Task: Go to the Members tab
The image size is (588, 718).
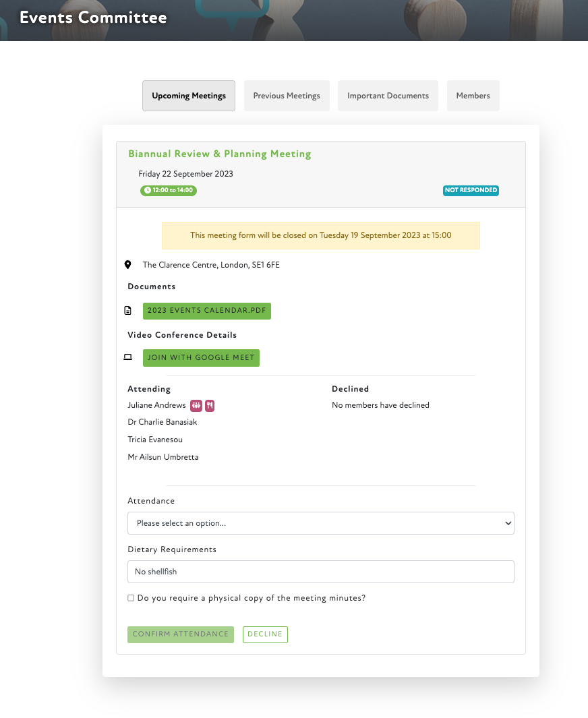Action: (473, 96)
